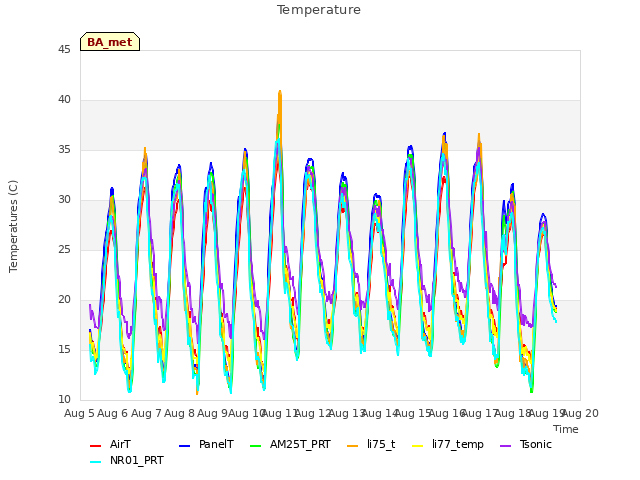Toggle the li77_temp series legend label
This screenshot has width=640, height=480.
click(x=458, y=444)
